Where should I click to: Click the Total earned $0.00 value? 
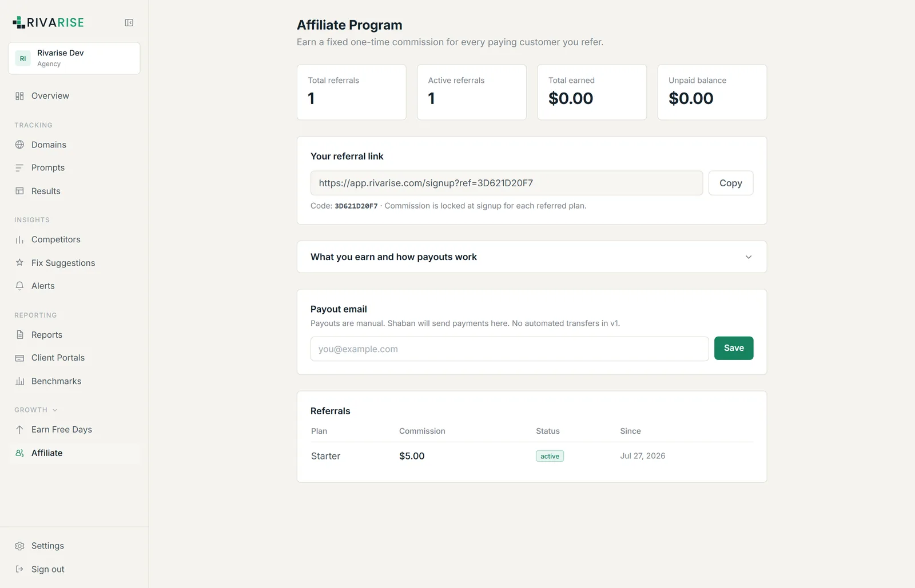(x=571, y=98)
